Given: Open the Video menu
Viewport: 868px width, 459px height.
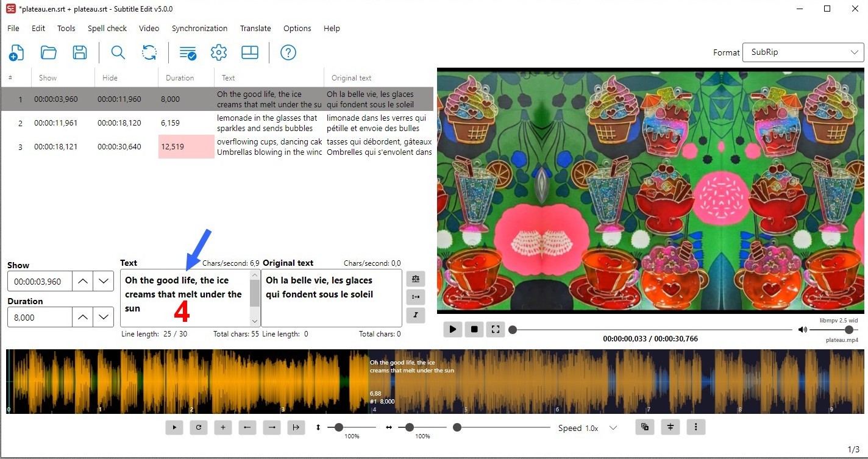Looking at the screenshot, I should 149,28.
